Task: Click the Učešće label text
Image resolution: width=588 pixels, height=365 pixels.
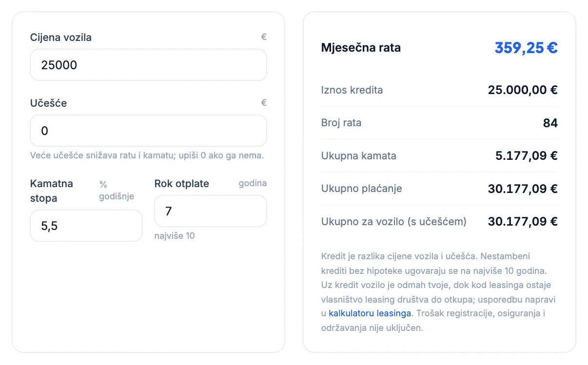Action: point(49,103)
